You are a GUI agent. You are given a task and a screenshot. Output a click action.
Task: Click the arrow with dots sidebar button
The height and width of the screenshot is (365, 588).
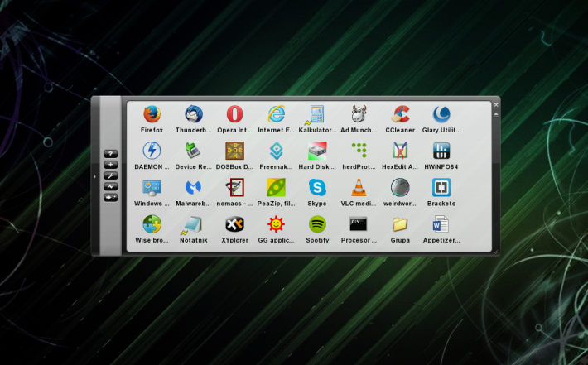click(111, 197)
